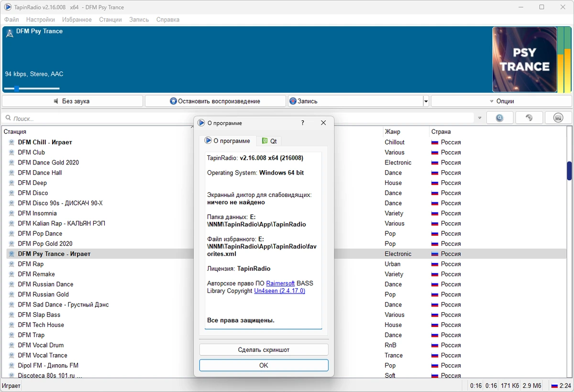The image size is (574, 392).
Task: Click the Russian flag in the status bar
Action: click(x=554, y=386)
